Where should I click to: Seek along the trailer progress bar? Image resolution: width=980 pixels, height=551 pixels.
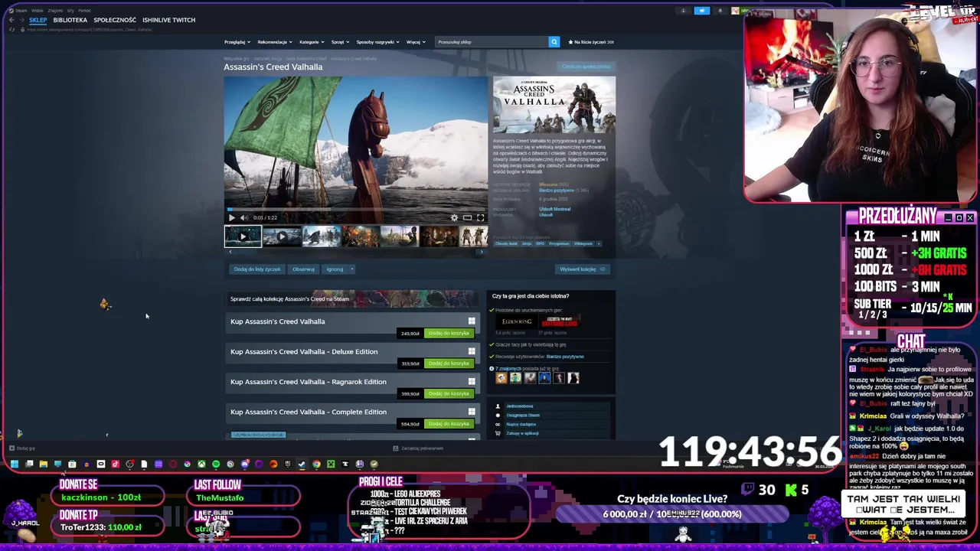click(356, 210)
